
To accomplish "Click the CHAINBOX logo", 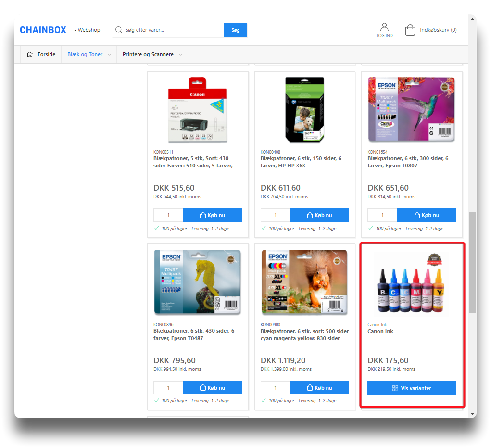I will 43,30.
